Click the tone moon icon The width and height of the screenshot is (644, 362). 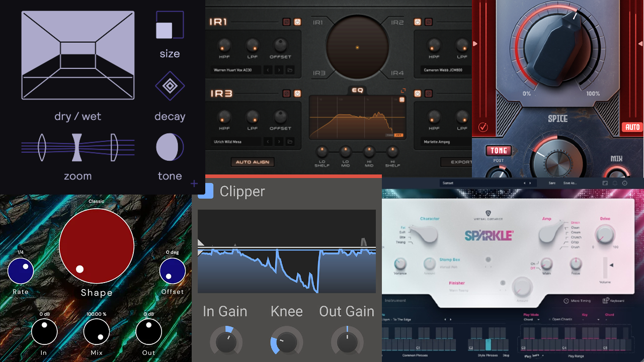170,147
